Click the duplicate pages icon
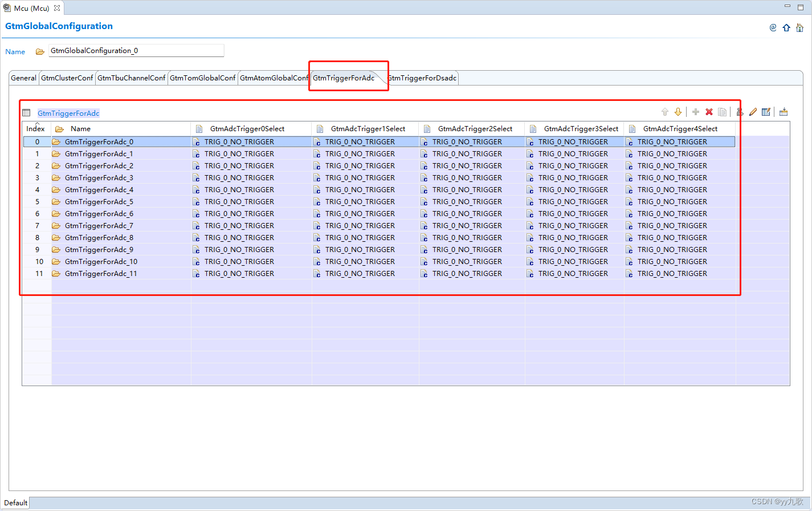 click(723, 112)
